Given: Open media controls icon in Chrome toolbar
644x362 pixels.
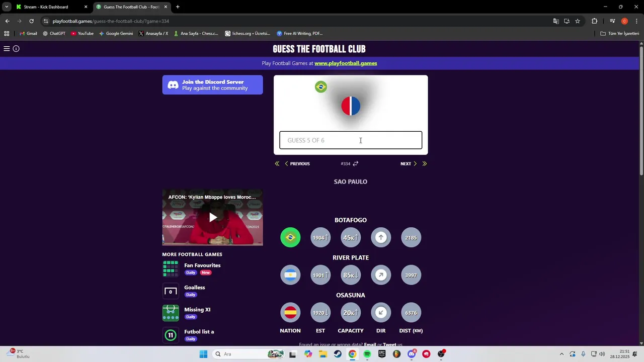Looking at the screenshot, I should pos(612,21).
